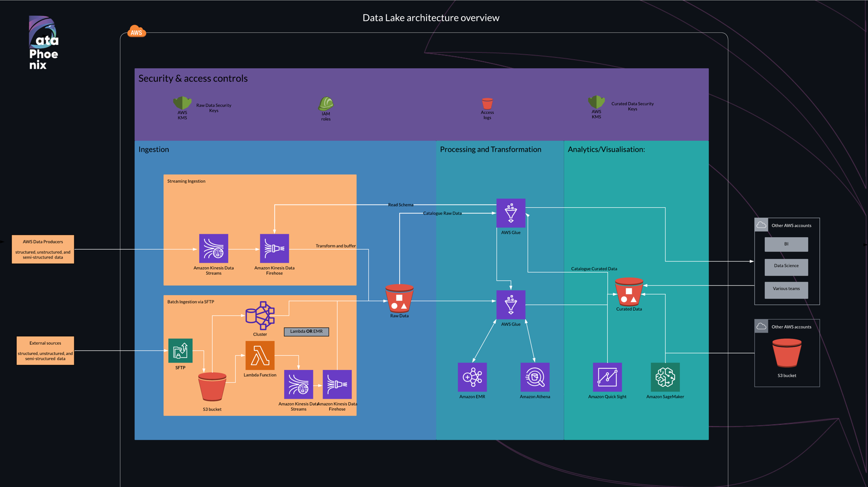Click the BI box

pos(786,244)
